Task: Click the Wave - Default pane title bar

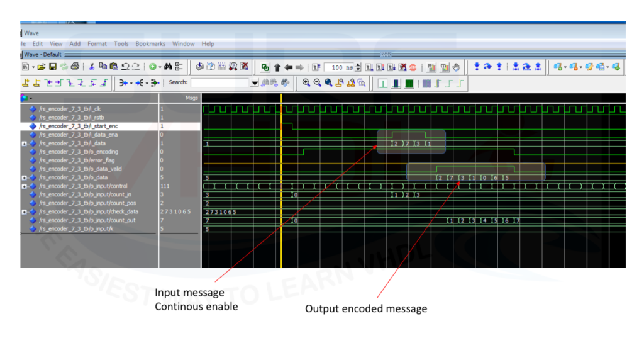Action: (324, 54)
